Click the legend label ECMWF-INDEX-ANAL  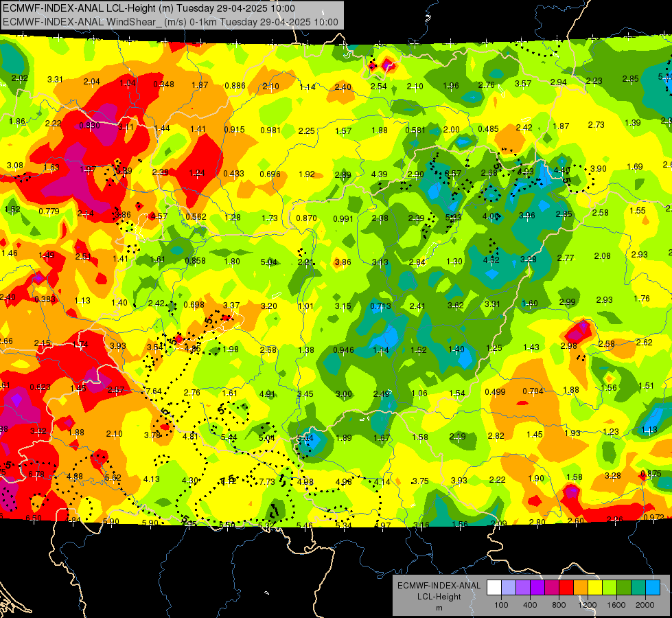[x=439, y=586]
